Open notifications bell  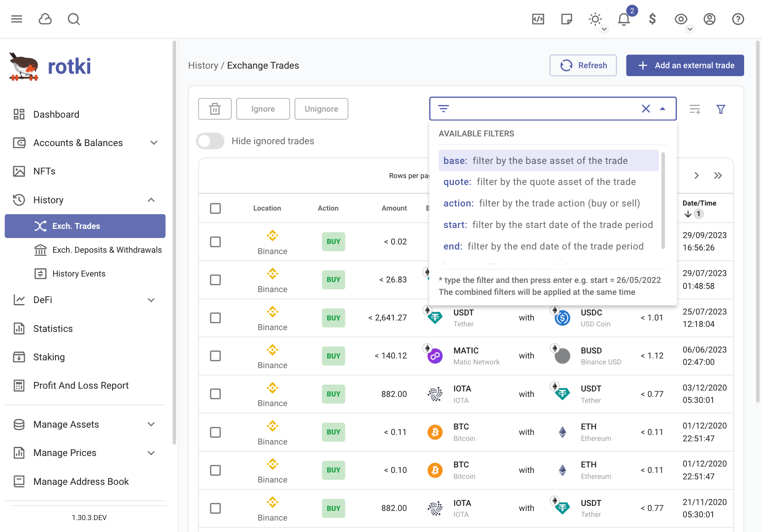click(624, 19)
